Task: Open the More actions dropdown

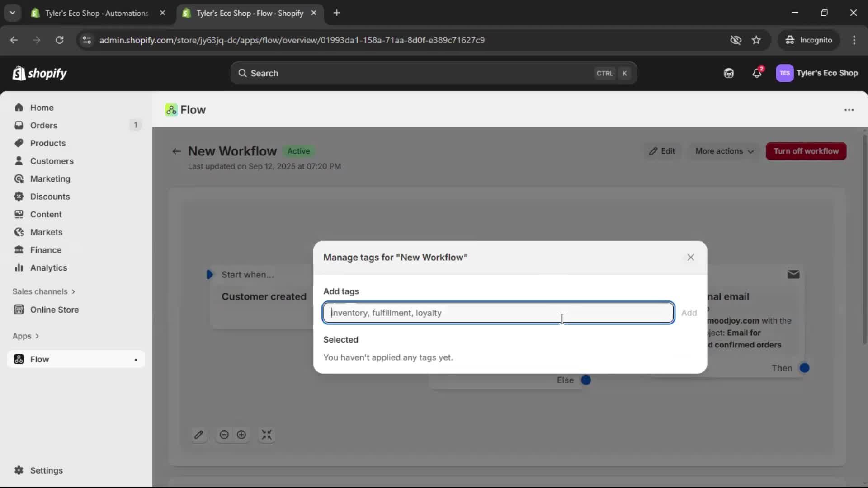Action: tap(724, 151)
